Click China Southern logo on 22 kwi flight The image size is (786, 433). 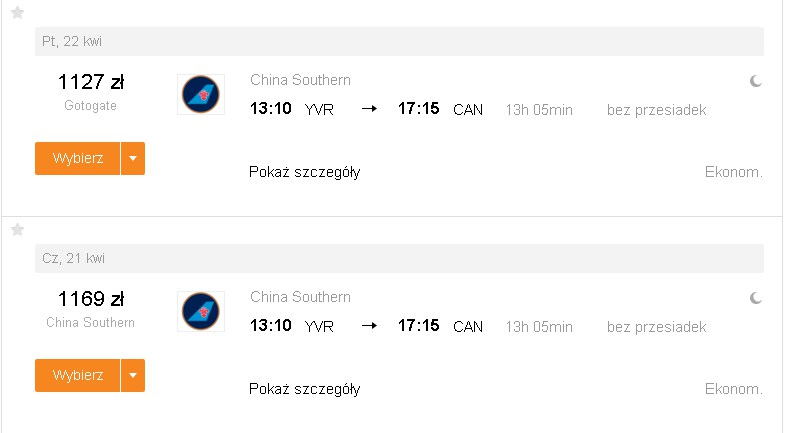click(x=201, y=94)
